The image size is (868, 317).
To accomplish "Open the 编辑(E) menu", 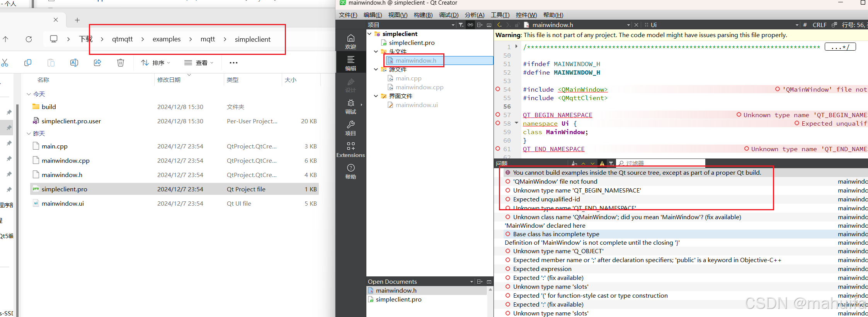I will click(373, 15).
